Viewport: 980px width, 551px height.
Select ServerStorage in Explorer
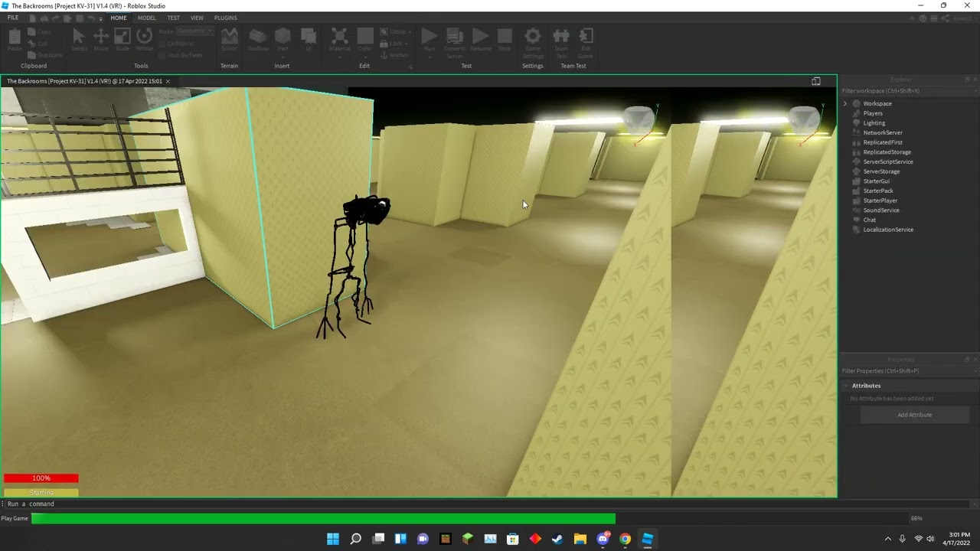[x=881, y=171]
